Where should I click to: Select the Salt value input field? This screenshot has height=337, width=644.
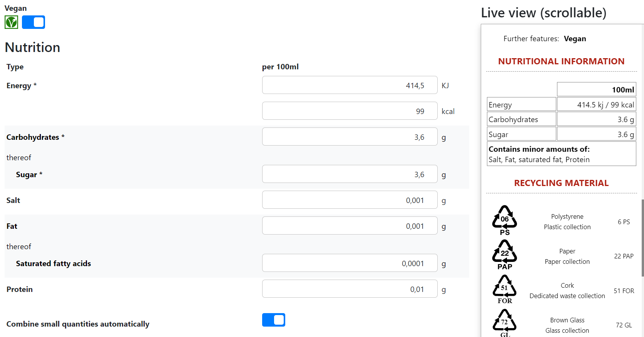[x=350, y=200]
